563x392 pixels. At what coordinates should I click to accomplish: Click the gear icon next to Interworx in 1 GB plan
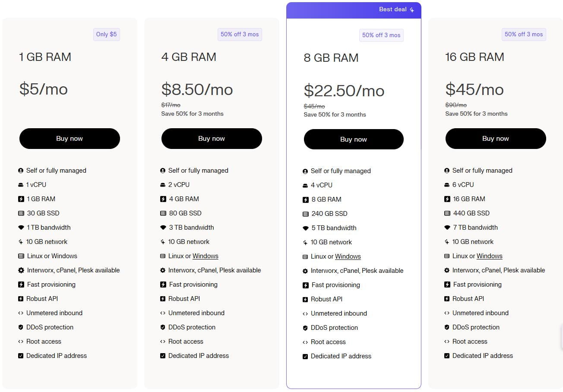point(21,270)
